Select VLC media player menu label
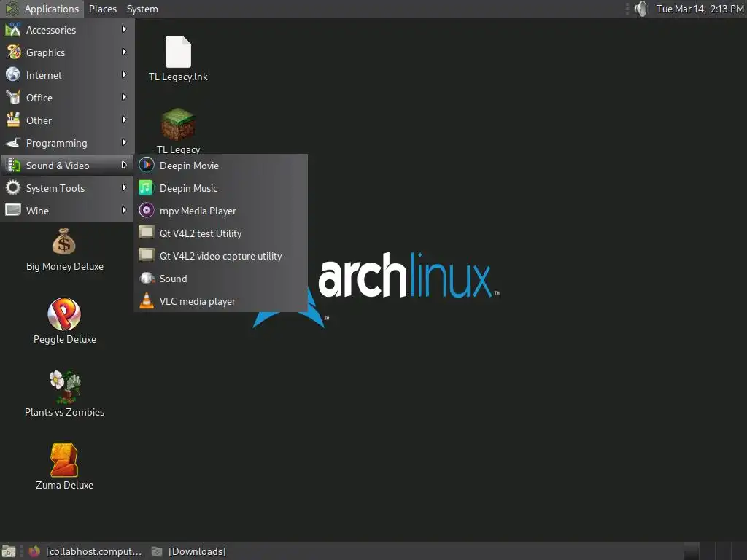Image resolution: width=747 pixels, height=560 pixels. click(x=198, y=301)
